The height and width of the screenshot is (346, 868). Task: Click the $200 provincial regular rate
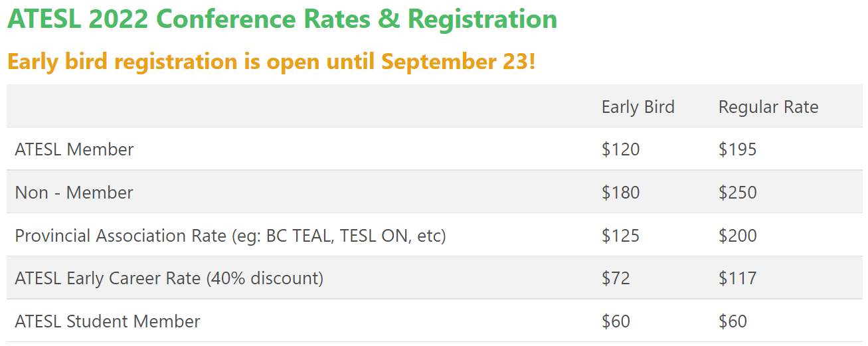[737, 236]
